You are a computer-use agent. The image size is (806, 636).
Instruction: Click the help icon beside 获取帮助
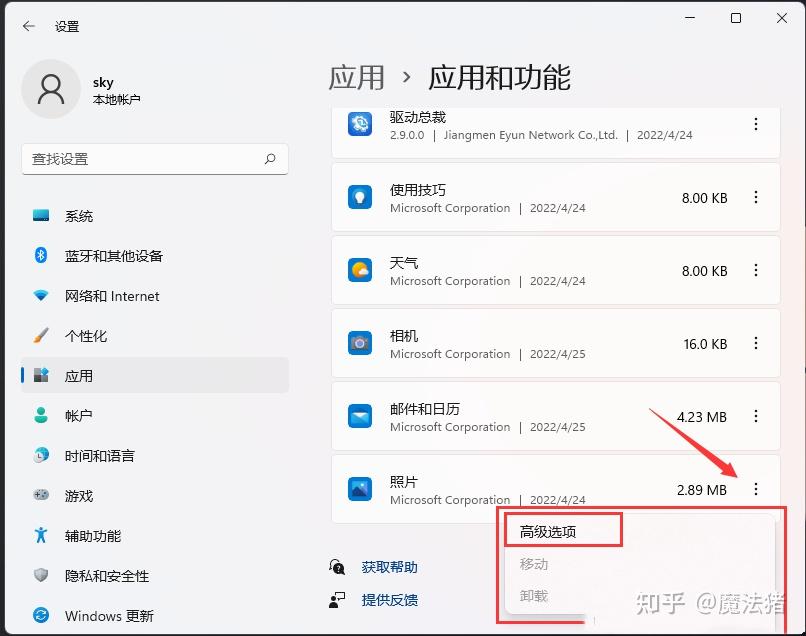click(337, 567)
